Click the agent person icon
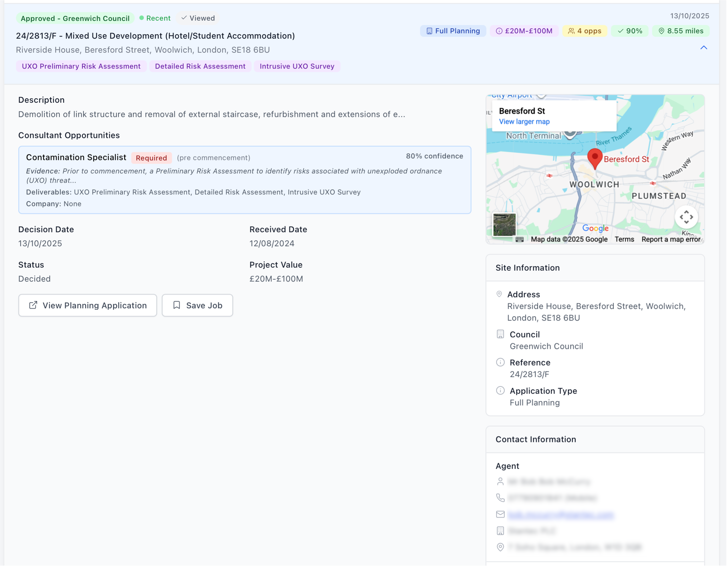This screenshot has height=567, width=728. tap(501, 482)
